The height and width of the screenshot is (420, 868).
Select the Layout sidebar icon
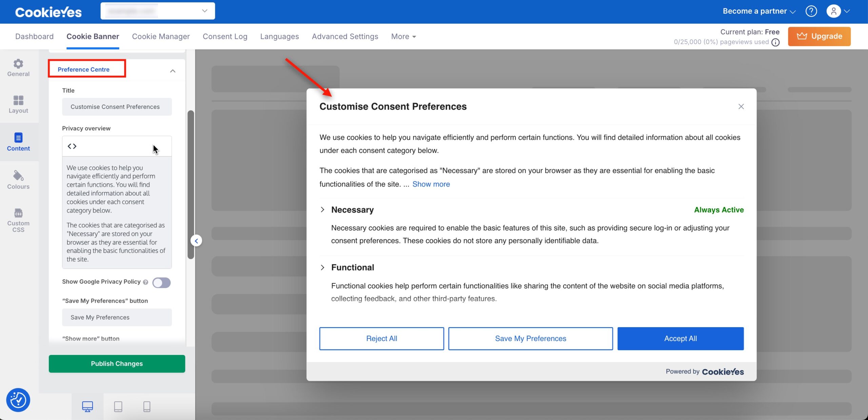18,104
